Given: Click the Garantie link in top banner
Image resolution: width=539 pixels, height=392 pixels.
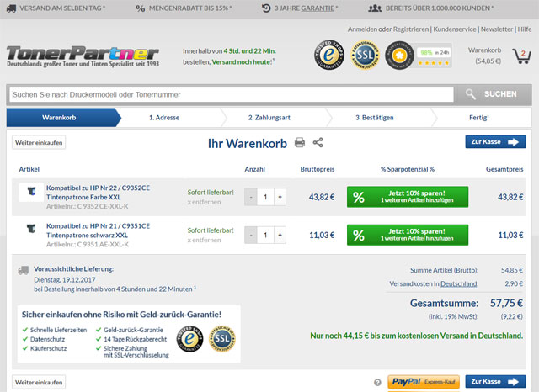Looking at the screenshot, I should pos(318,8).
